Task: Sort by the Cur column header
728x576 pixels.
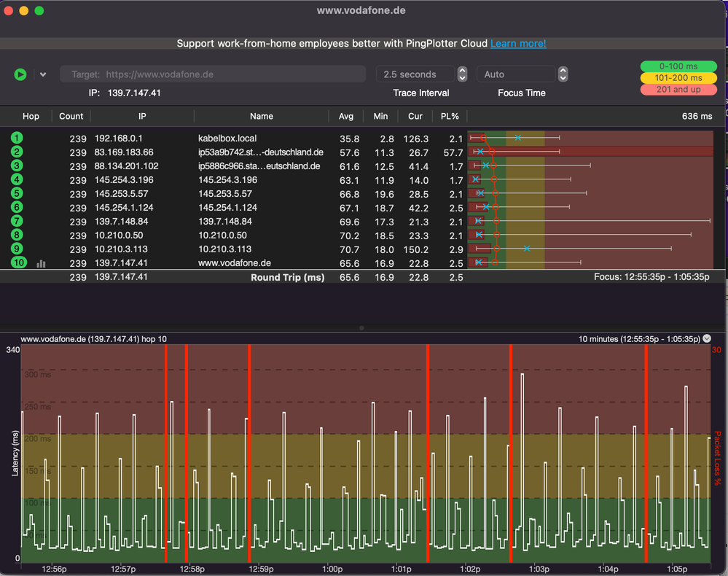Action: pyautogui.click(x=415, y=117)
